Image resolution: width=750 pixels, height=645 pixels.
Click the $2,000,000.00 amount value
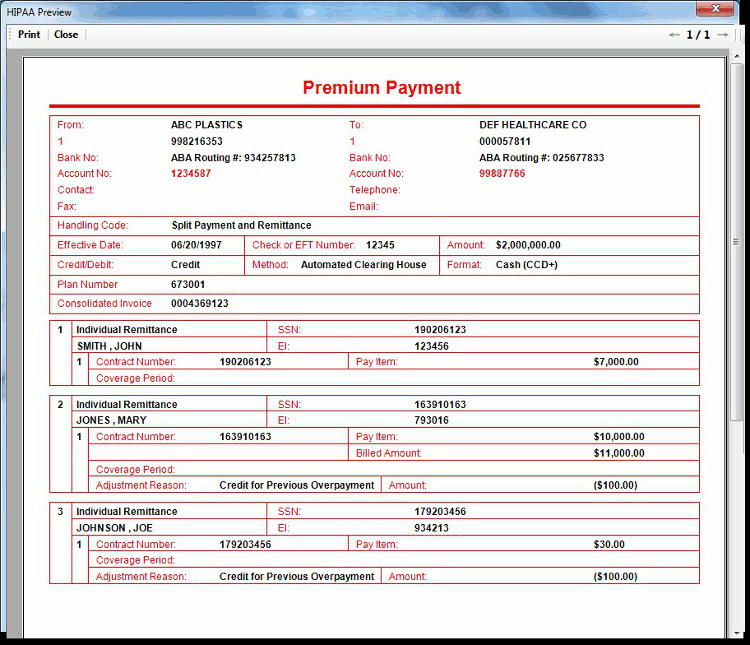(x=528, y=245)
